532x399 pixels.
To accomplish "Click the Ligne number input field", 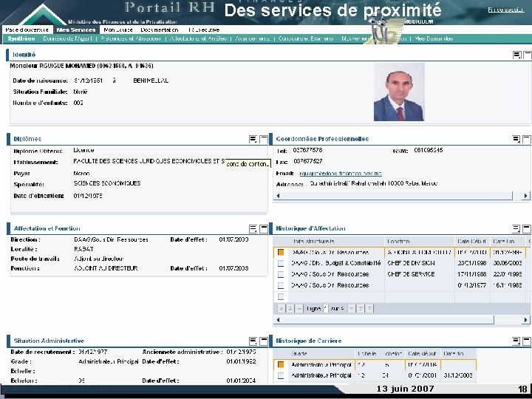I will click(325, 308).
